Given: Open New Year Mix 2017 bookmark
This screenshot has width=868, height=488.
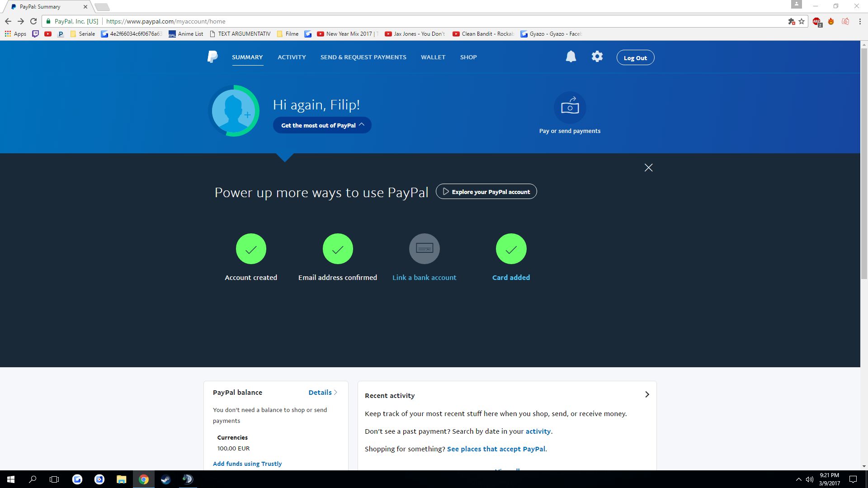Looking at the screenshot, I should pos(348,34).
